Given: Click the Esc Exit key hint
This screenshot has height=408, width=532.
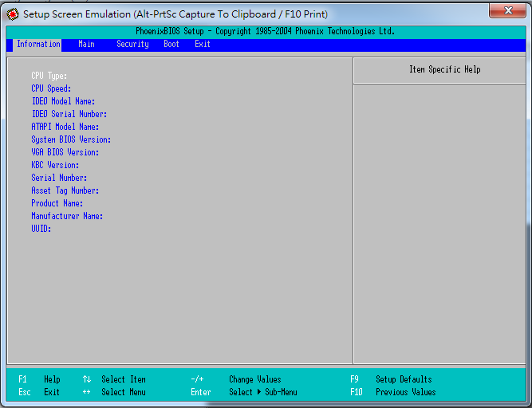Looking at the screenshot, I should (x=39, y=392).
